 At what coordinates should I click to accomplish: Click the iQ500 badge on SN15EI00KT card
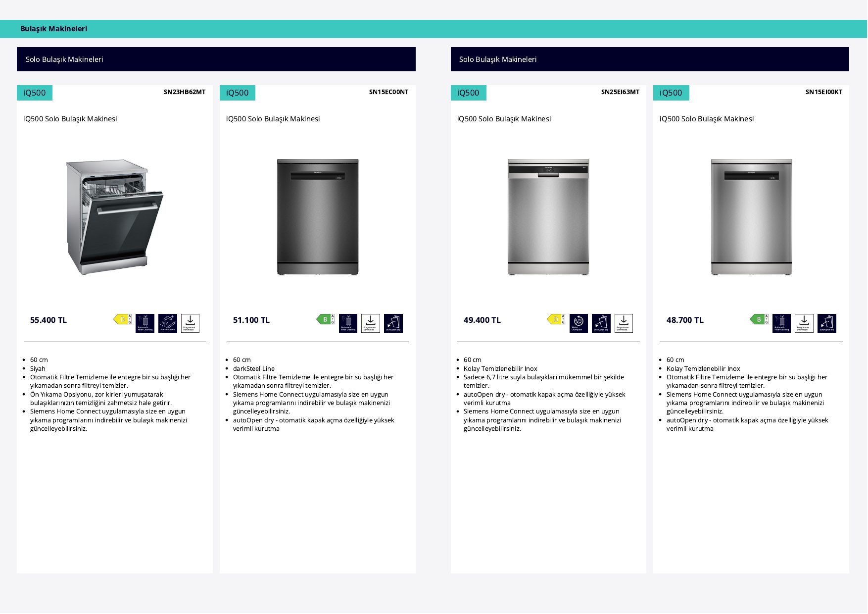tap(671, 93)
